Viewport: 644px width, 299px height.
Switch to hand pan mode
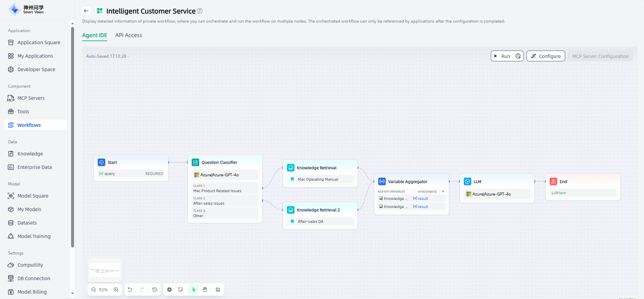click(x=205, y=290)
